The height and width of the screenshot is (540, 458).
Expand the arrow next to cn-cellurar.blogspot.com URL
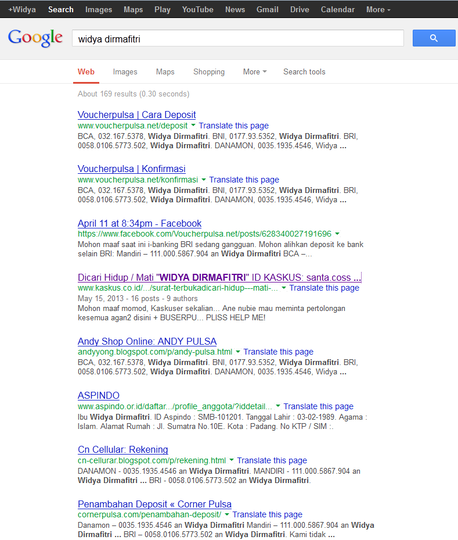231,460
